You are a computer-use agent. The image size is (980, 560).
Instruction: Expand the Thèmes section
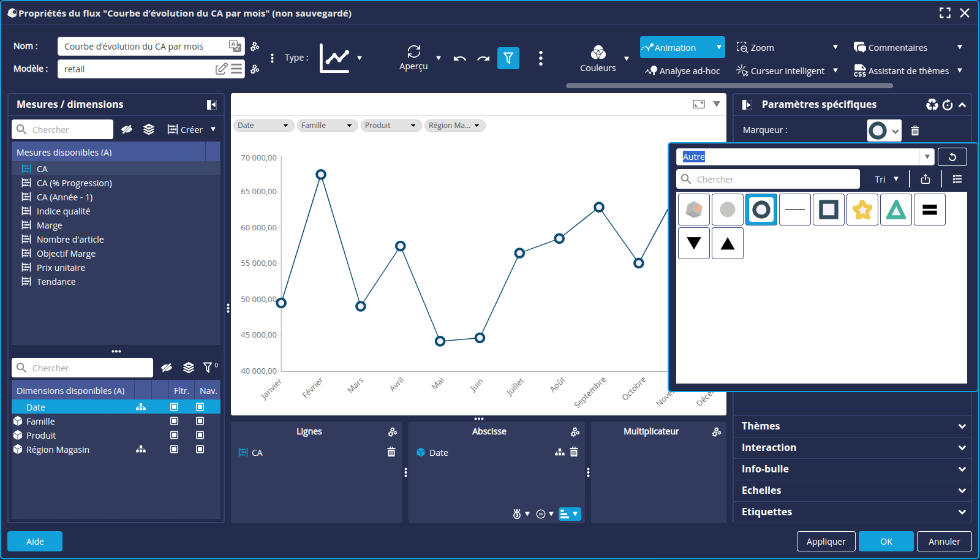click(x=851, y=426)
